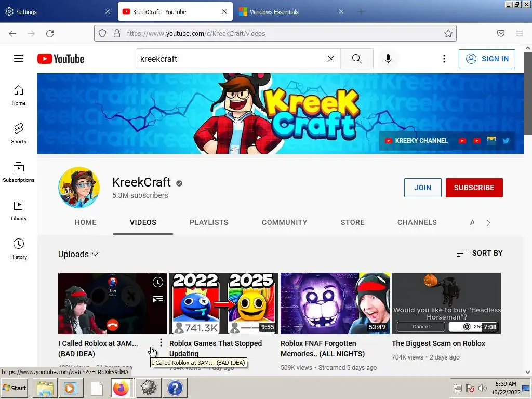
Task: Save page to Pocket
Action: click(x=501, y=33)
